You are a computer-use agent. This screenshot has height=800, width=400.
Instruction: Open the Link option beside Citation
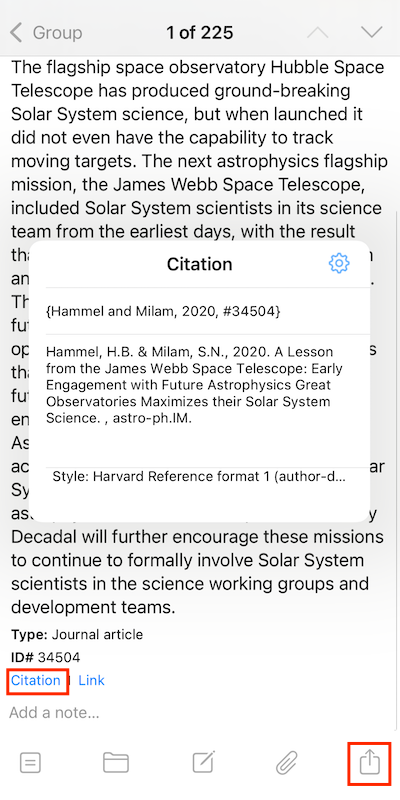[x=91, y=680]
